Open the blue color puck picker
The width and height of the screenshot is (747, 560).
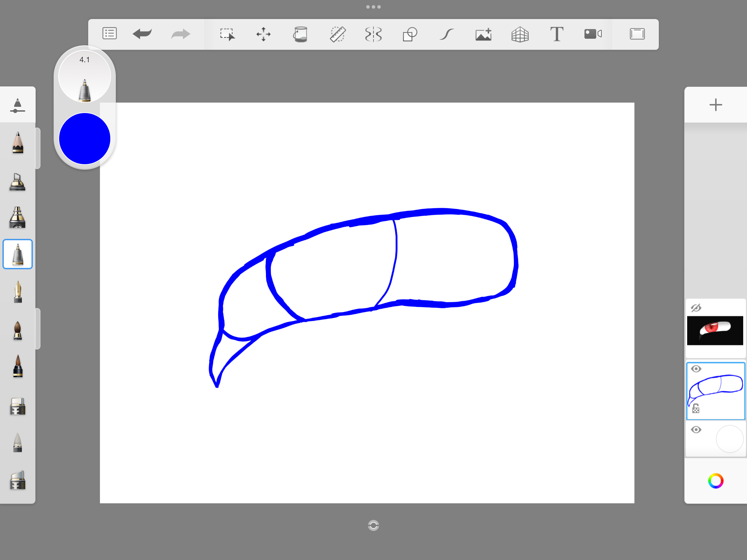coord(84,138)
